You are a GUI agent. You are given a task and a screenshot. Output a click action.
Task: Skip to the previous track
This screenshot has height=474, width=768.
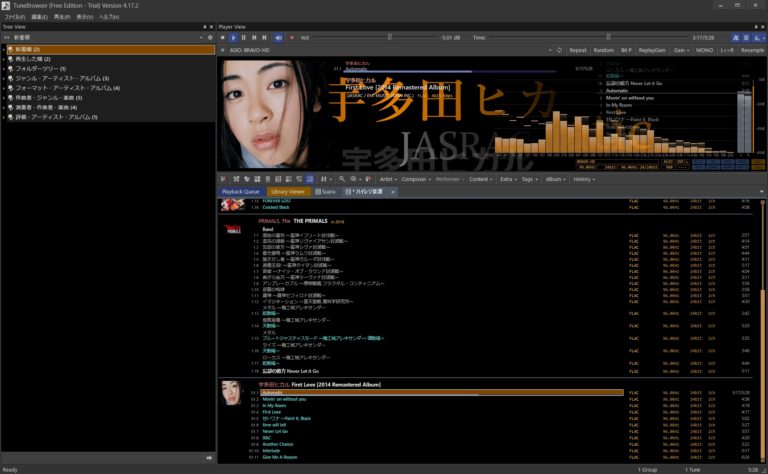(x=254, y=37)
